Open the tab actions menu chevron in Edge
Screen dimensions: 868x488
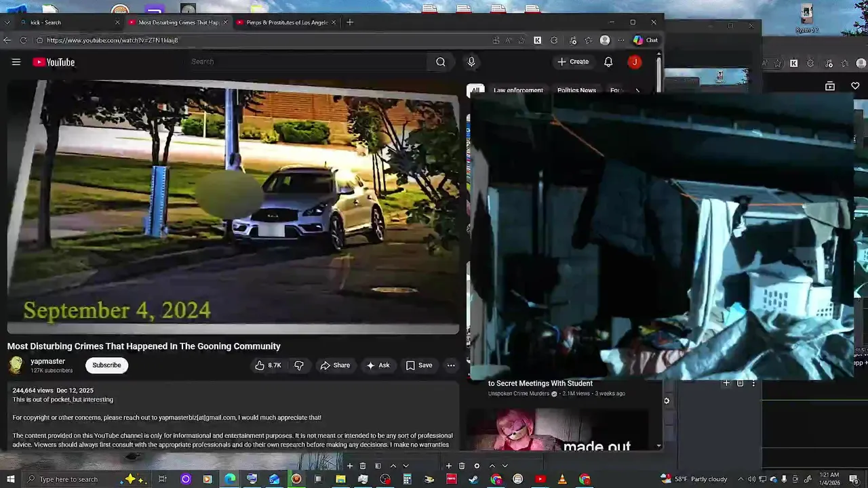7,22
